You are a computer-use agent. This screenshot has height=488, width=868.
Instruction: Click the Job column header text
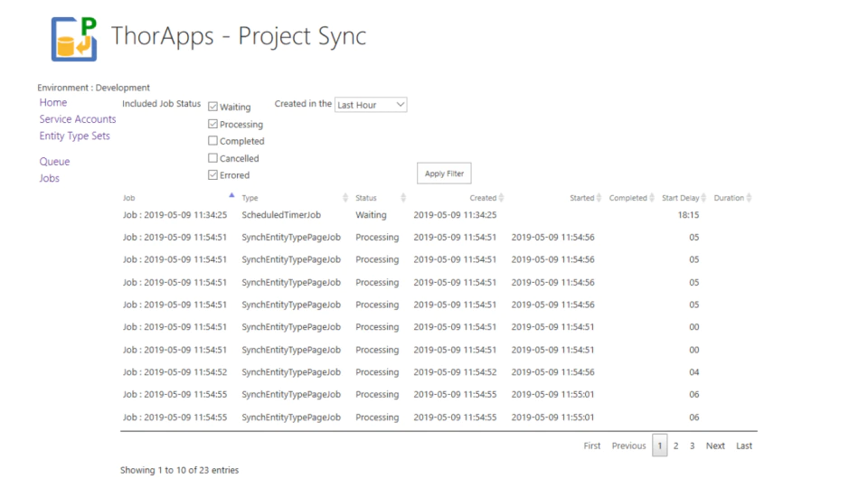[x=129, y=198]
